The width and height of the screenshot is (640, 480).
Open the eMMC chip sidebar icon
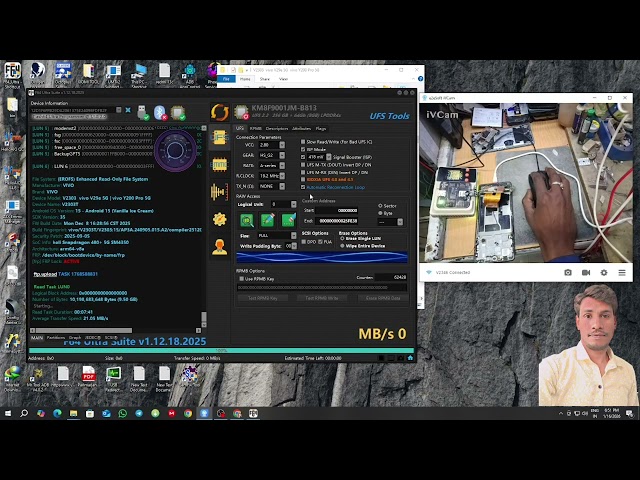pyautogui.click(x=219, y=164)
